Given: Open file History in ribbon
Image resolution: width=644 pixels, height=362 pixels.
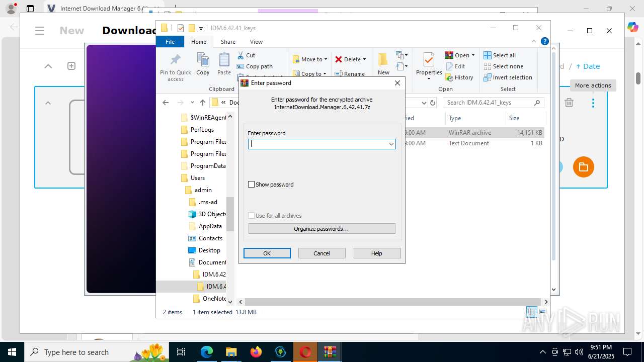Looking at the screenshot, I should click(x=459, y=77).
